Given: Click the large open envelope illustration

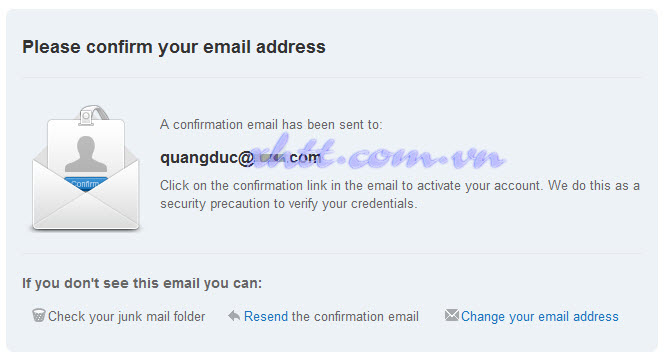Looking at the screenshot, I should pyautogui.click(x=86, y=168).
